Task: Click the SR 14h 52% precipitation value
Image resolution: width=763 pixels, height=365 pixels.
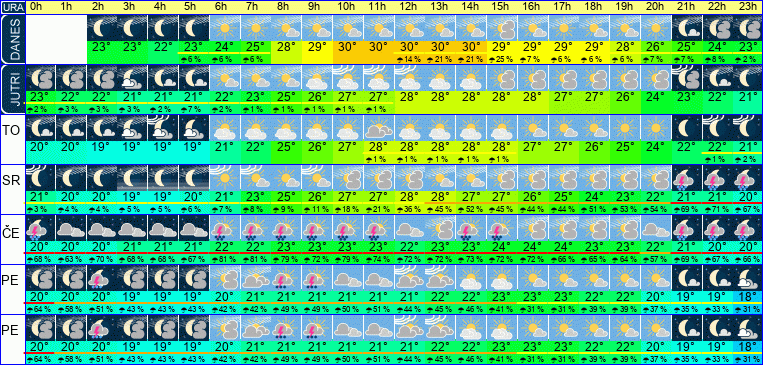Action: (x=471, y=209)
